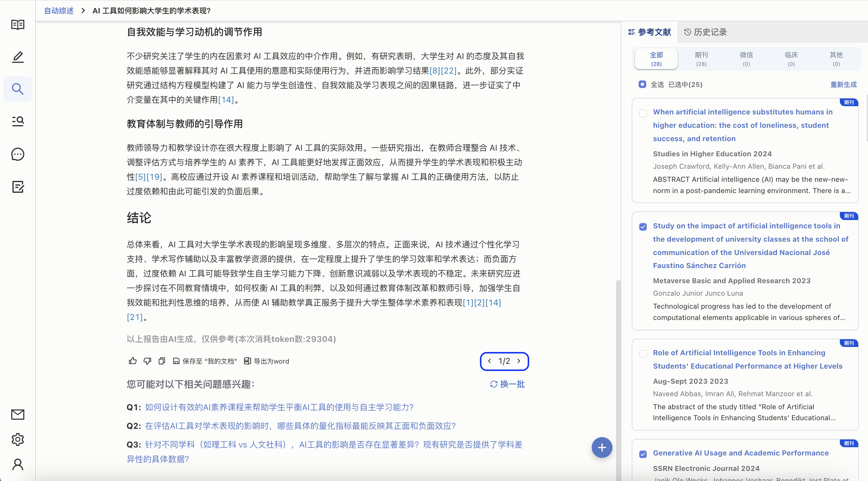
Task: Click citation [8] in self-efficacy paragraph
Action: click(x=435, y=71)
